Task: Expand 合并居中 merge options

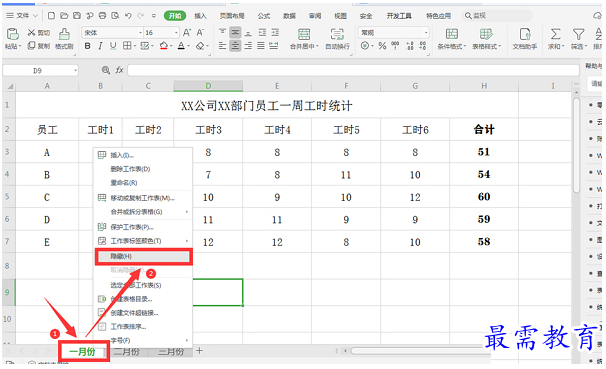Action: pos(317,46)
